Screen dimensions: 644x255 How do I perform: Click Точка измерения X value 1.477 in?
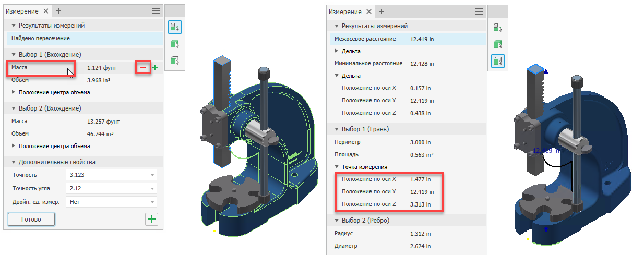(x=421, y=179)
